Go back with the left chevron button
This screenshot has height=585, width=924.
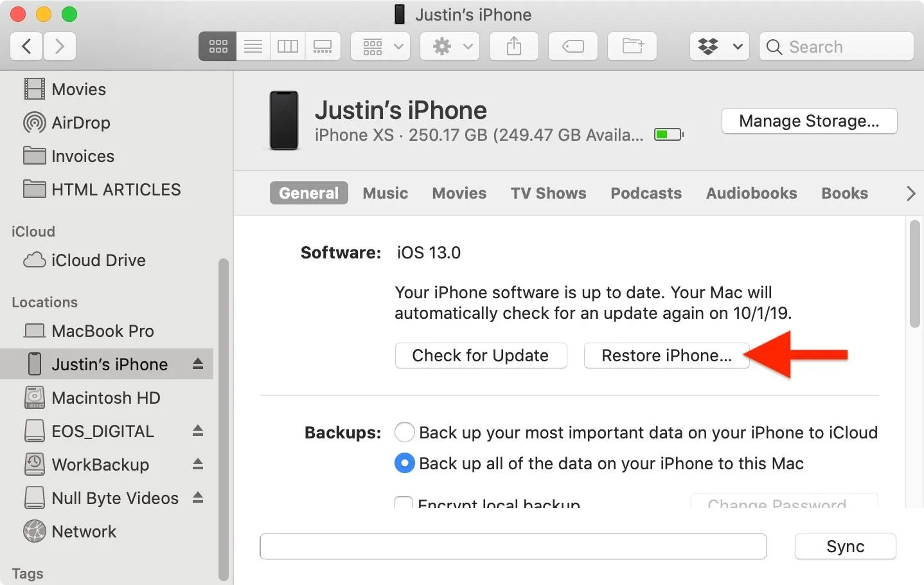(x=26, y=46)
